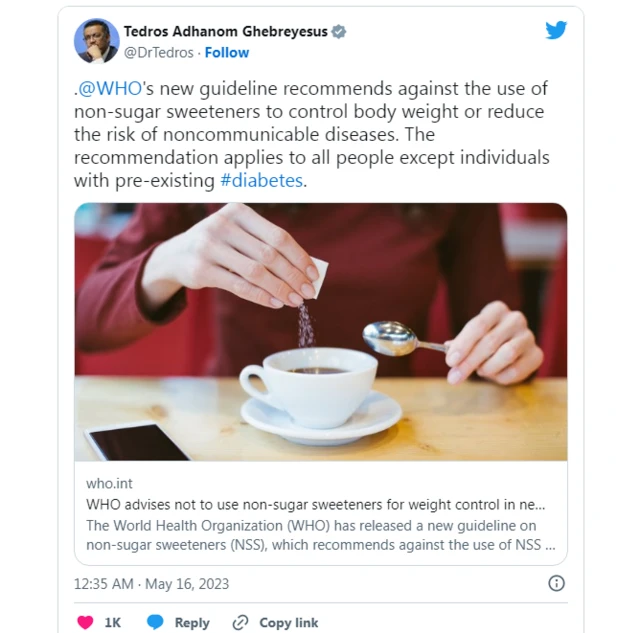The height and width of the screenshot is (633, 640).
Task: Click the Copy link text
Action: click(x=289, y=623)
